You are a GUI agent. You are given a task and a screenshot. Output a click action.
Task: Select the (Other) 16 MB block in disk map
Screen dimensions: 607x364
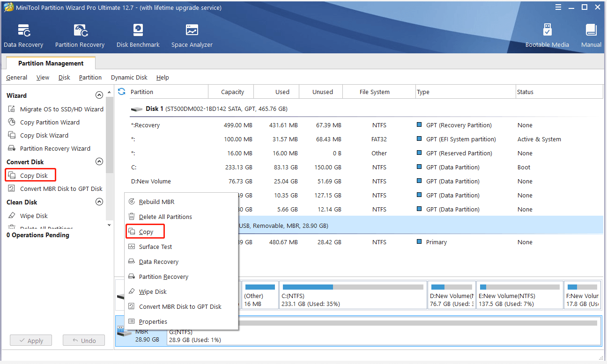(x=260, y=295)
